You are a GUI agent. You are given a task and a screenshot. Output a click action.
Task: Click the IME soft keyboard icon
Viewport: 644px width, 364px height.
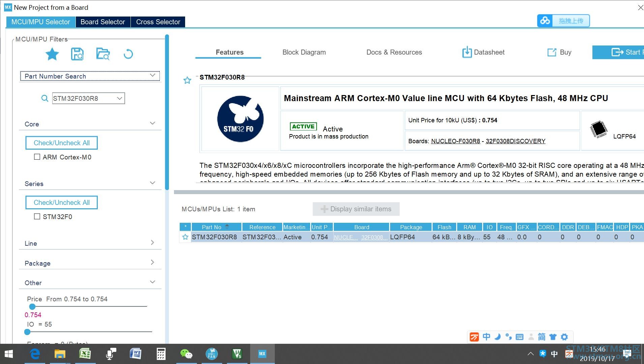[x=520, y=337]
